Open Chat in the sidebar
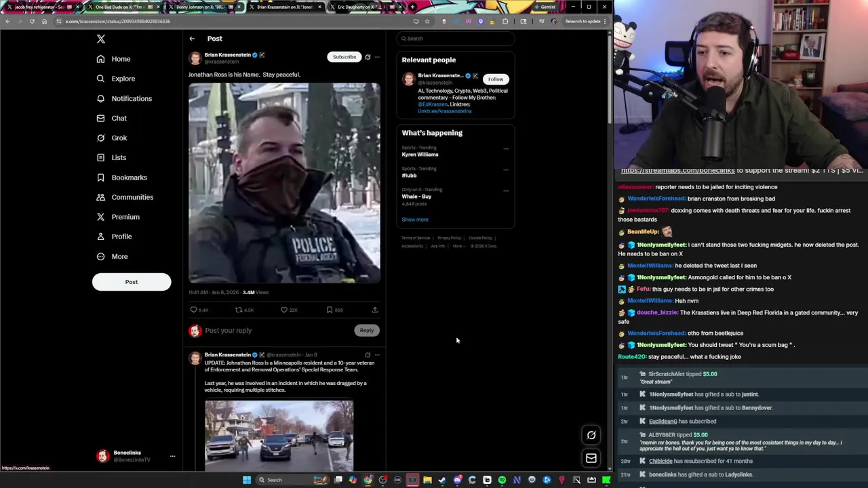This screenshot has height=488, width=868. [x=111, y=118]
